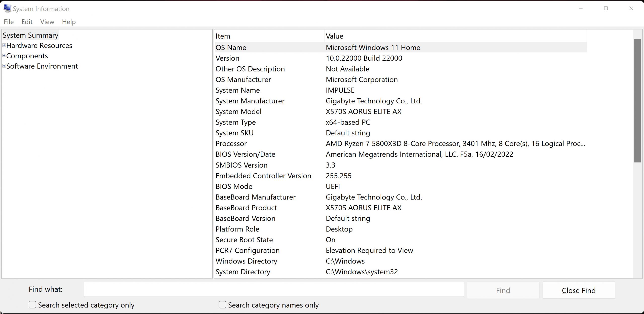
Task: Click the IMPULSE system name value
Action: point(340,90)
